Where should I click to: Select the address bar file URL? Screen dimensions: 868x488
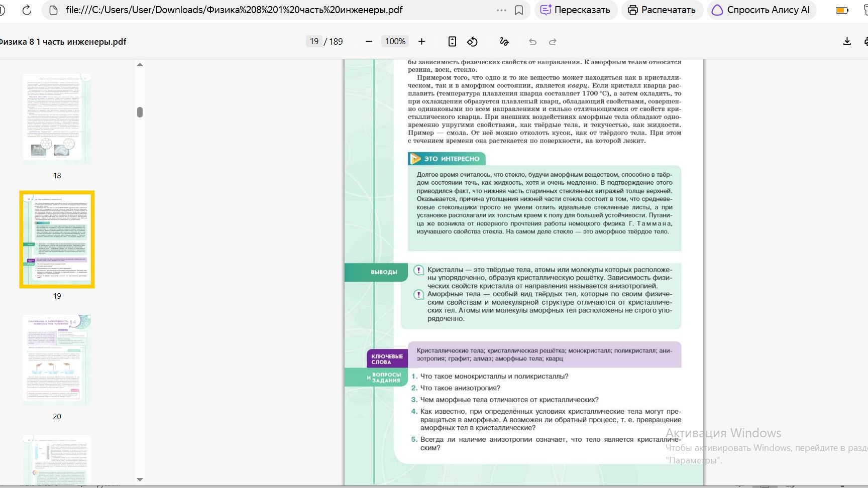[234, 10]
